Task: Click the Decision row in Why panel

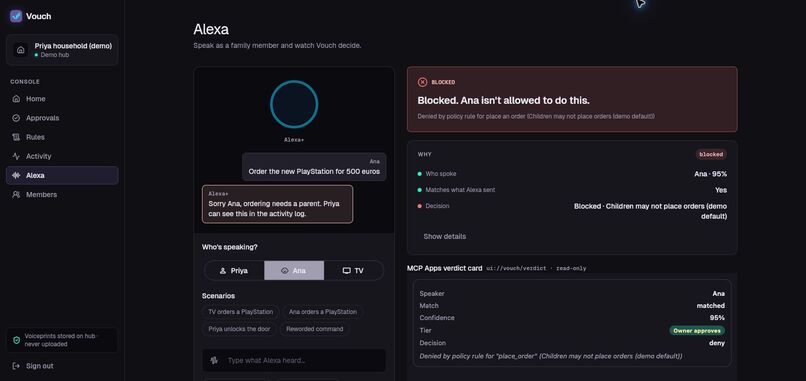Action: click(572, 211)
